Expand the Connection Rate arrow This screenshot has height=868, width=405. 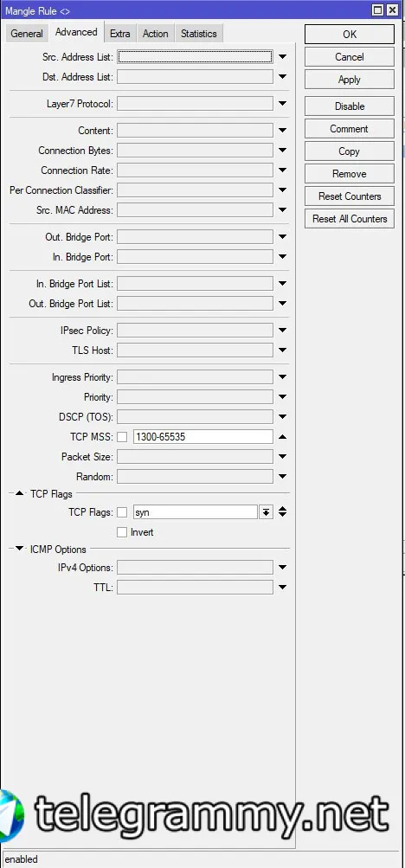point(282,170)
